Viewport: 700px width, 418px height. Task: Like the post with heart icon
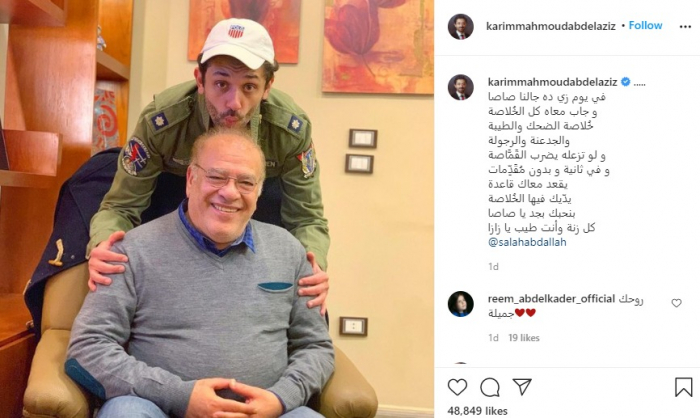pos(457,387)
